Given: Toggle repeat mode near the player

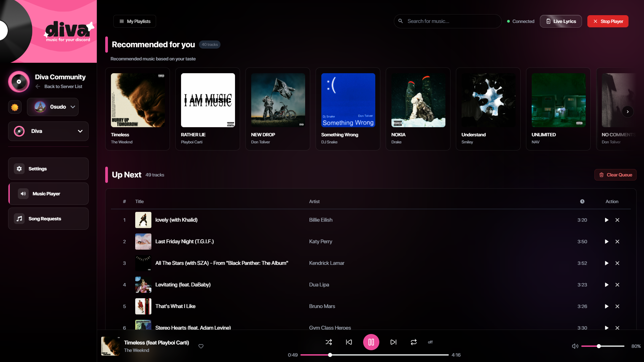Looking at the screenshot, I should [414, 342].
